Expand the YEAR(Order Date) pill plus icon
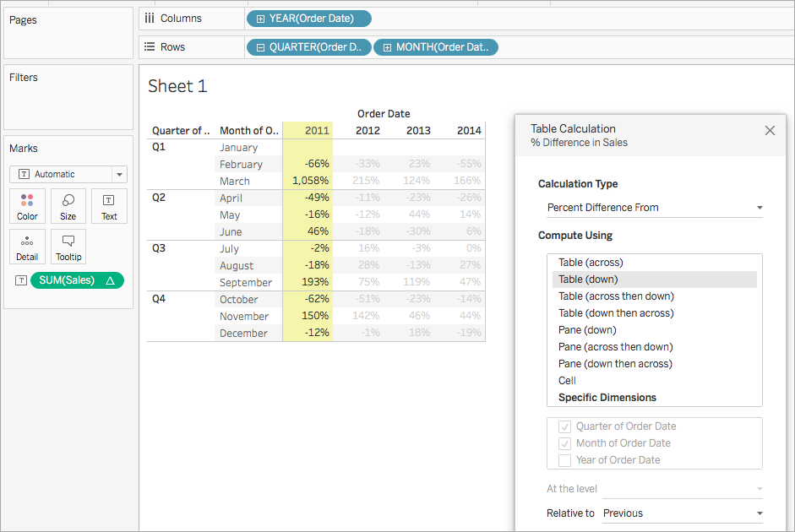Image resolution: width=795 pixels, height=532 pixels. (259, 19)
